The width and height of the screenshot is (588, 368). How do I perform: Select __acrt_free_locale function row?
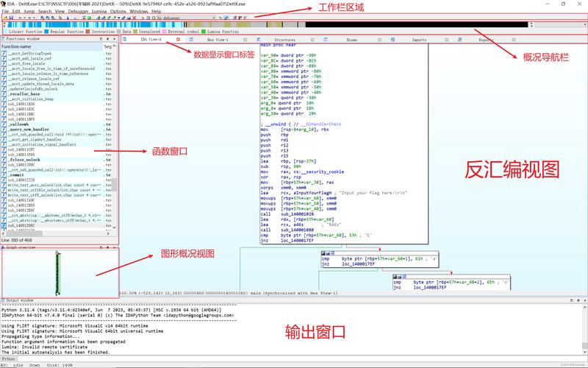[57, 63]
